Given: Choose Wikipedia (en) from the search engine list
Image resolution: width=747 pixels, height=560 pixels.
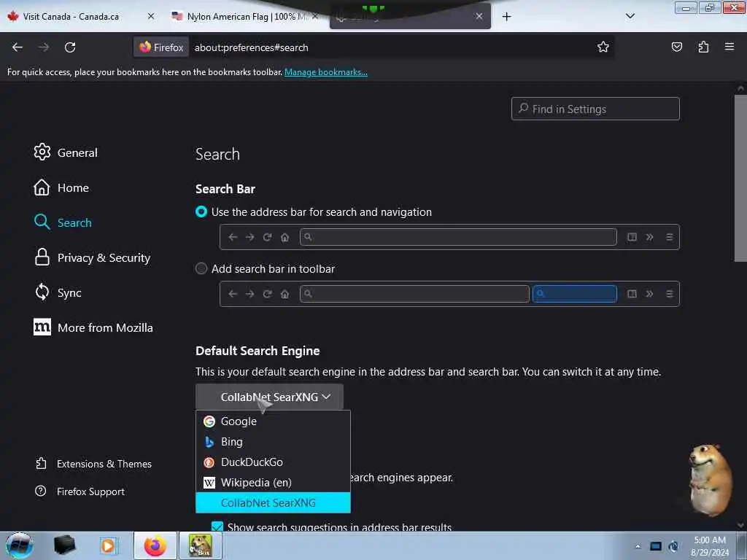Looking at the screenshot, I should click(x=273, y=483).
